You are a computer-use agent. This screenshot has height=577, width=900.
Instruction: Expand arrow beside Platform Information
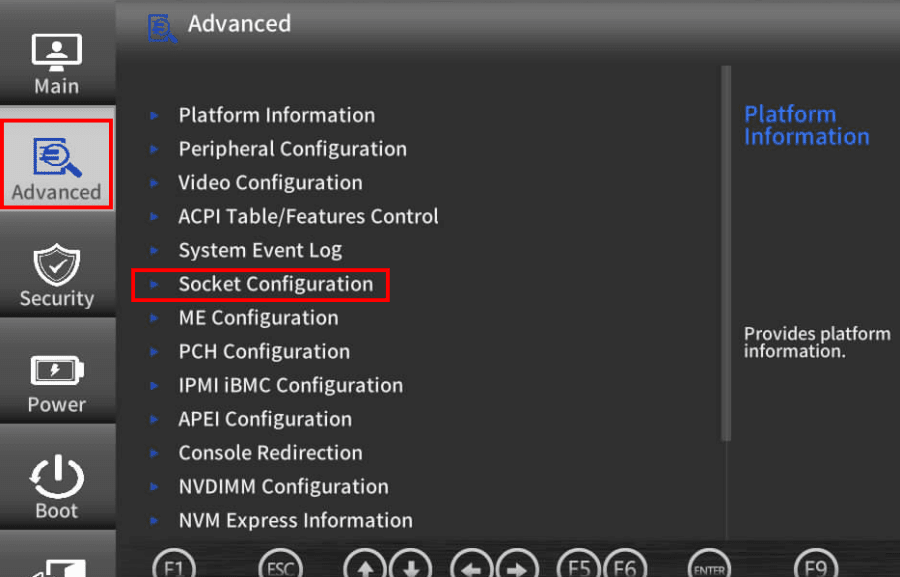coord(154,115)
